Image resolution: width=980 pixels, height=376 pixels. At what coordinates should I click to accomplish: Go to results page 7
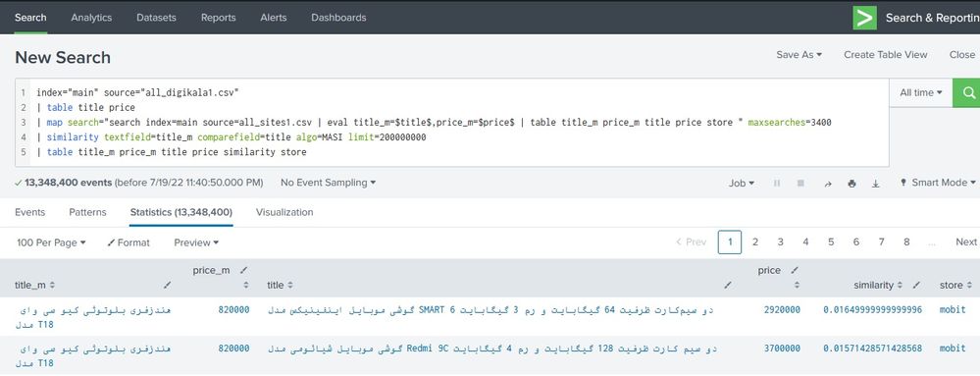(881, 242)
